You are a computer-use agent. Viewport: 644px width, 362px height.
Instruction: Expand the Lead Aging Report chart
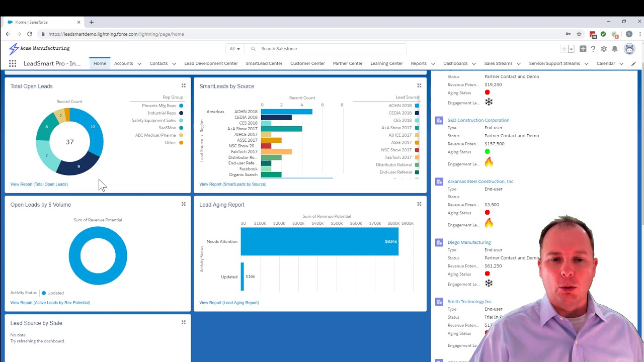click(419, 204)
